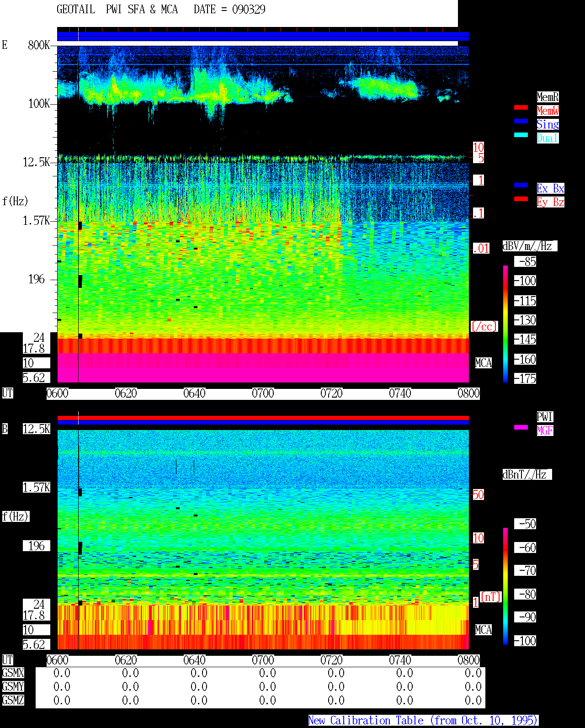This screenshot has height=728, width=585.
Task: Click the 0740 tick on lower time axis
Action: point(400,660)
